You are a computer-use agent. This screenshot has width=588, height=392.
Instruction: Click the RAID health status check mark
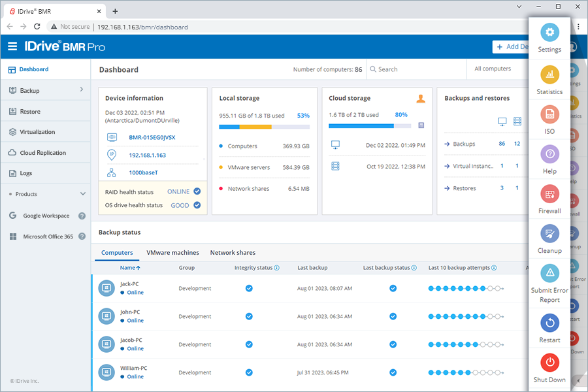coord(197,191)
